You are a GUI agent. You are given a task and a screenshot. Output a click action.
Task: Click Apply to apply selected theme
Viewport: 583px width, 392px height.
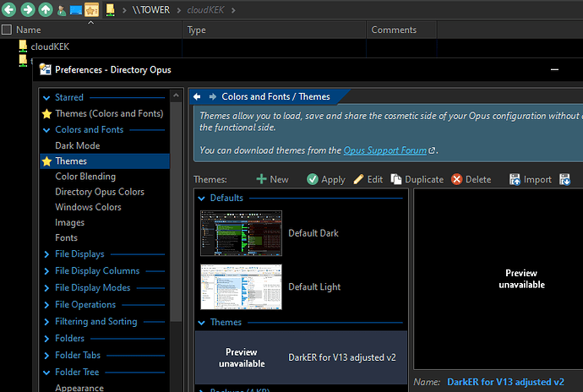coord(326,179)
